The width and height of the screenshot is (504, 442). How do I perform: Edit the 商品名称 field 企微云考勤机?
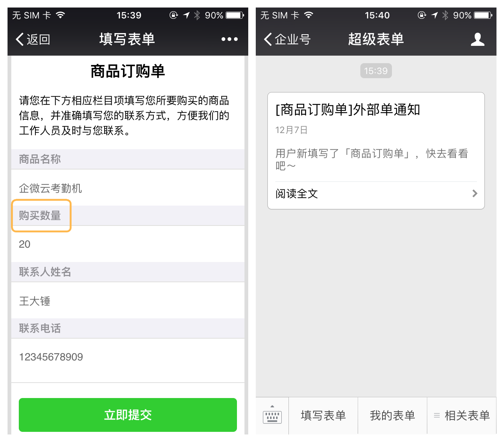coord(128,188)
